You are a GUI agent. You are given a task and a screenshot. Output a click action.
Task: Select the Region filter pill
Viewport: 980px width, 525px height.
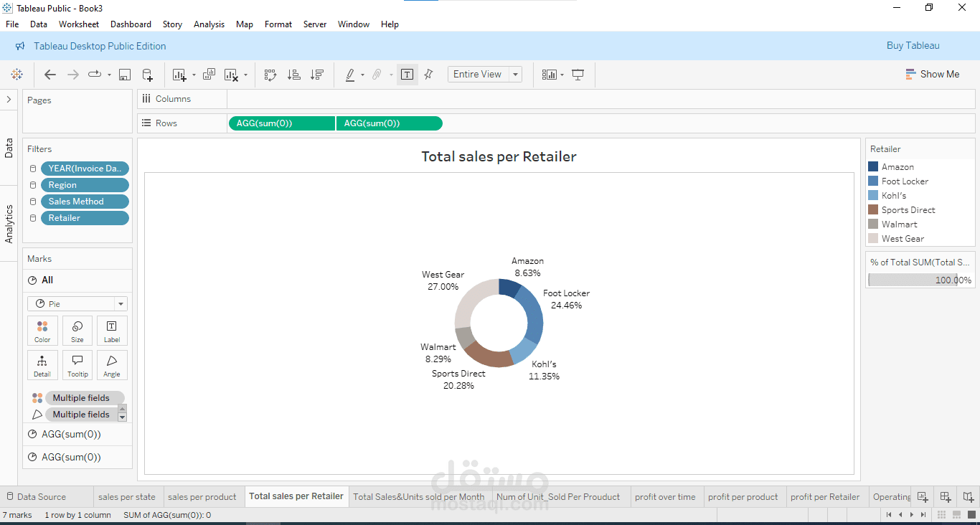[85, 185]
